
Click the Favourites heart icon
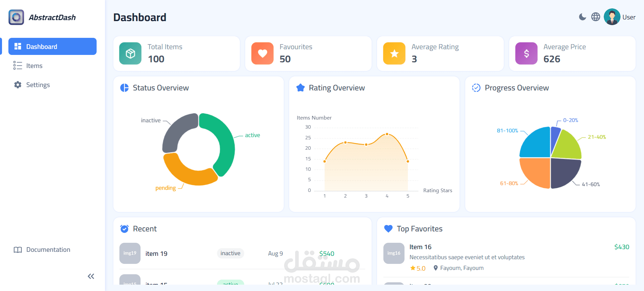pyautogui.click(x=262, y=53)
